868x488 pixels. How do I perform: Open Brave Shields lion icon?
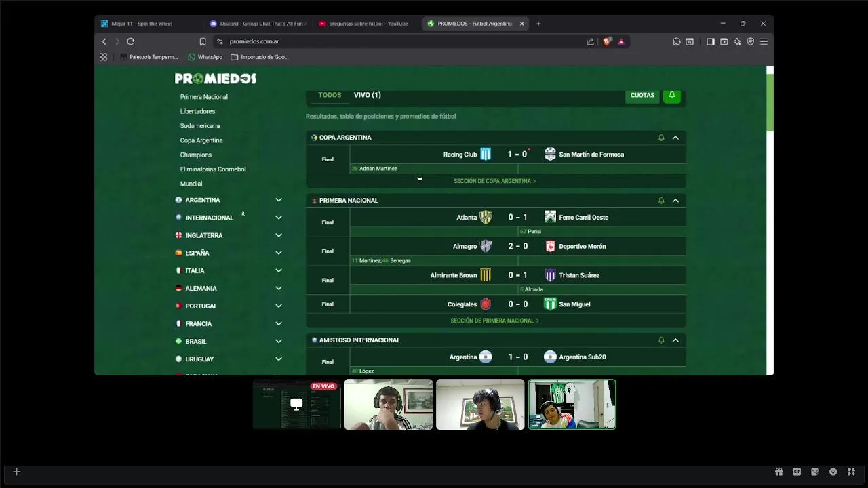(607, 41)
